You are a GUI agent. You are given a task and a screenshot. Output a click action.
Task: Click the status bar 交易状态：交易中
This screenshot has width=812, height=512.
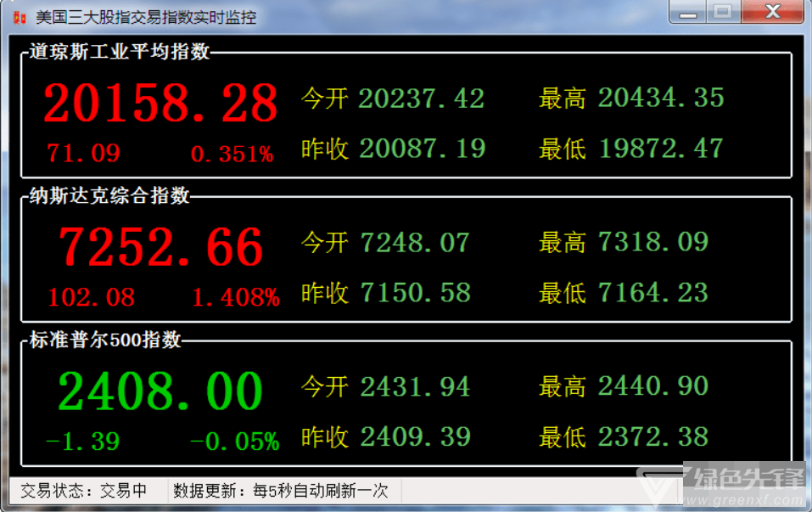(83, 490)
